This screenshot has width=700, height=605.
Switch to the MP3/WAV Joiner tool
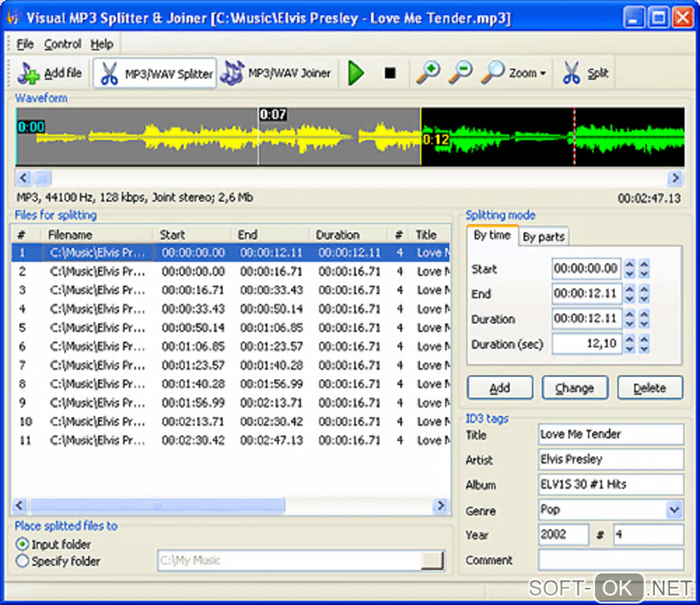point(233,73)
